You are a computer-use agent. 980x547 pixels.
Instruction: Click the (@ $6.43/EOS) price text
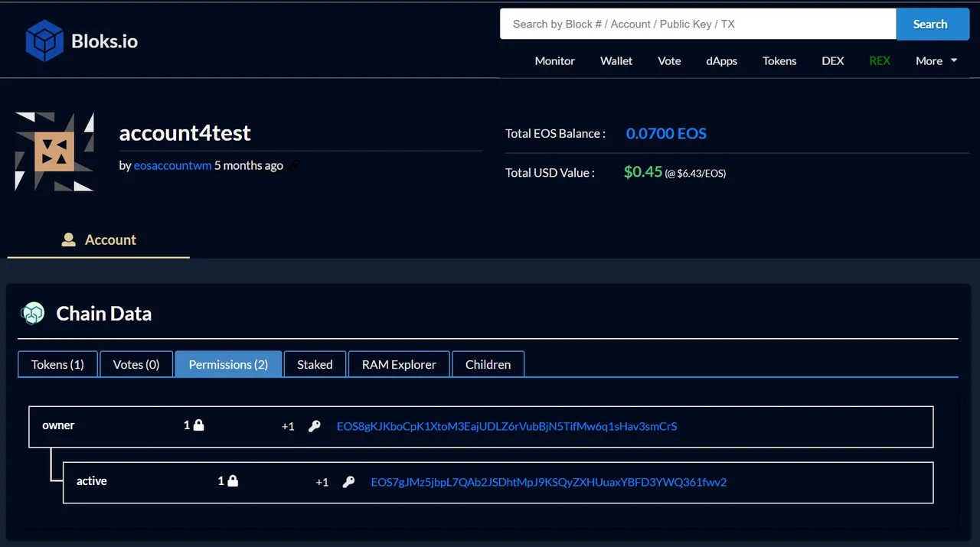click(x=695, y=174)
